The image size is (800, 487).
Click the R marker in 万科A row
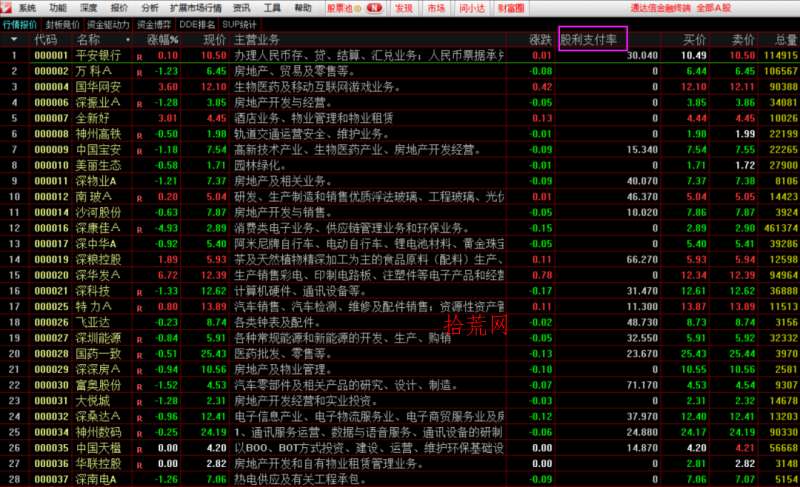point(139,73)
